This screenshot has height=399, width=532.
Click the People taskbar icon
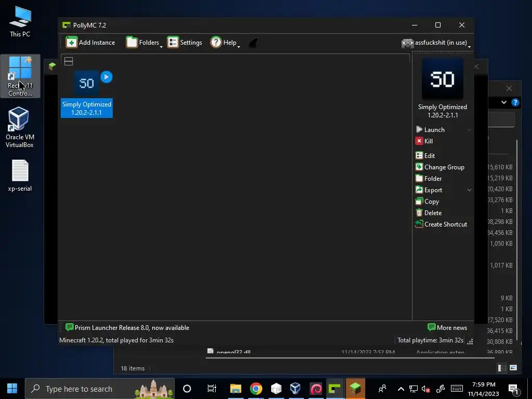(x=382, y=389)
